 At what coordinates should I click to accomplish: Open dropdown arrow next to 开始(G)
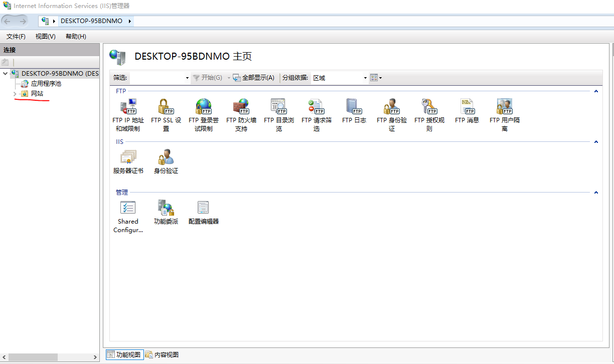[229, 78]
